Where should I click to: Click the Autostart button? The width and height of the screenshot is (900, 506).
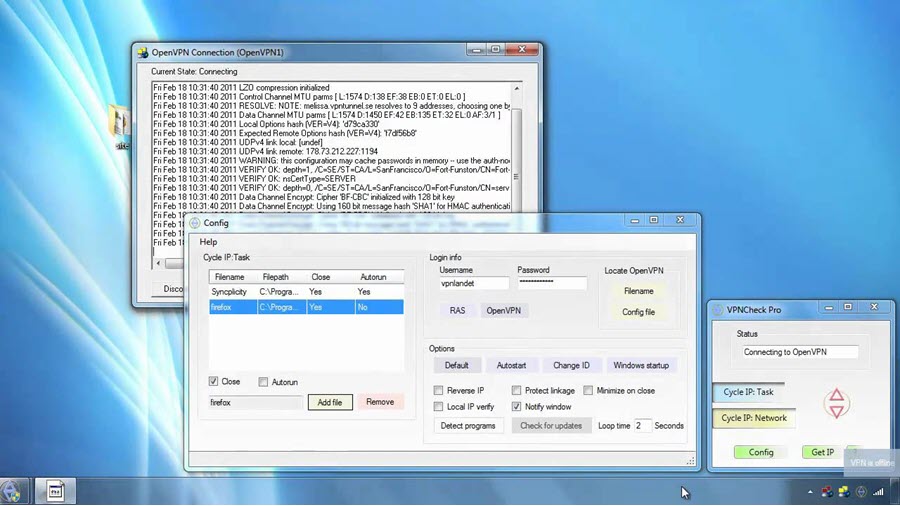tap(511, 365)
